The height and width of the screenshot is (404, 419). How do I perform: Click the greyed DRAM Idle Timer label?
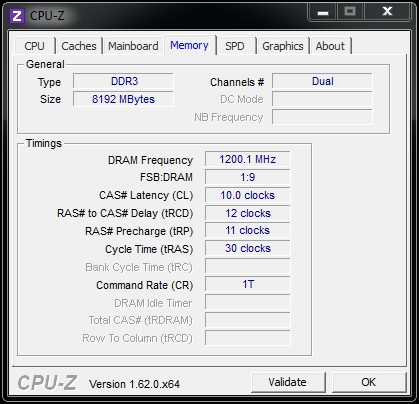[153, 303]
